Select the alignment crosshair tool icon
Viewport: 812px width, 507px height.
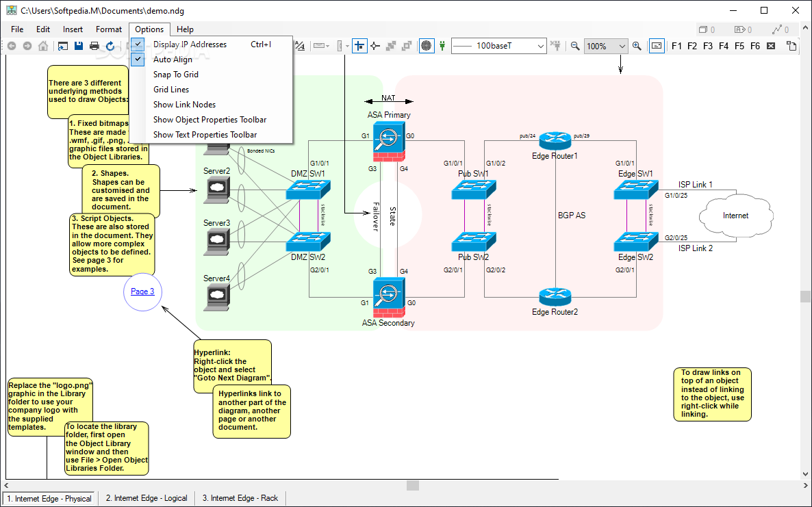coord(359,46)
